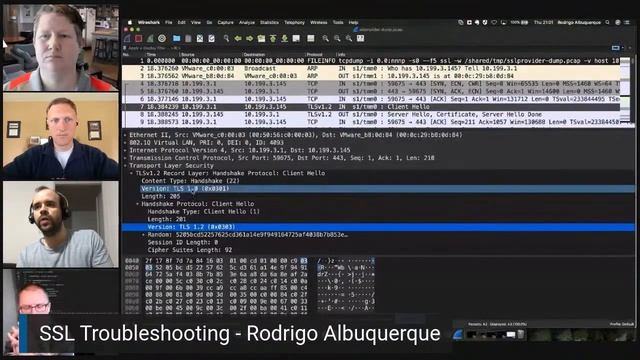Open the Analyze menu

[247, 22]
